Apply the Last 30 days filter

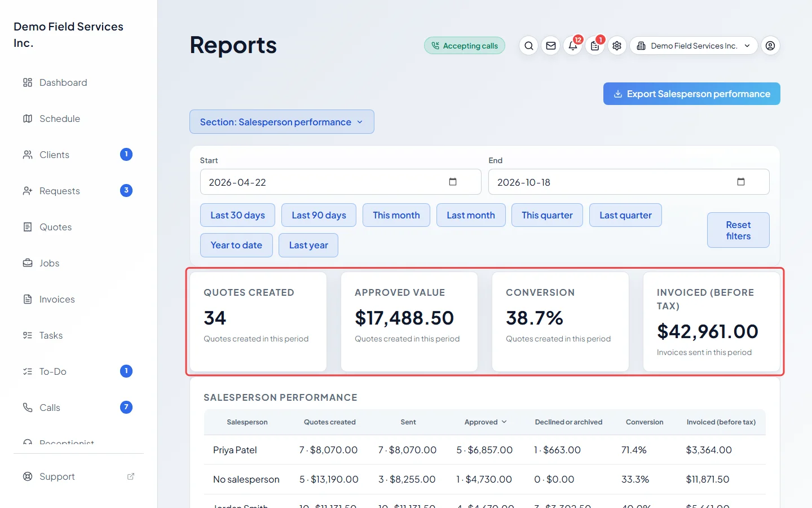(x=237, y=215)
